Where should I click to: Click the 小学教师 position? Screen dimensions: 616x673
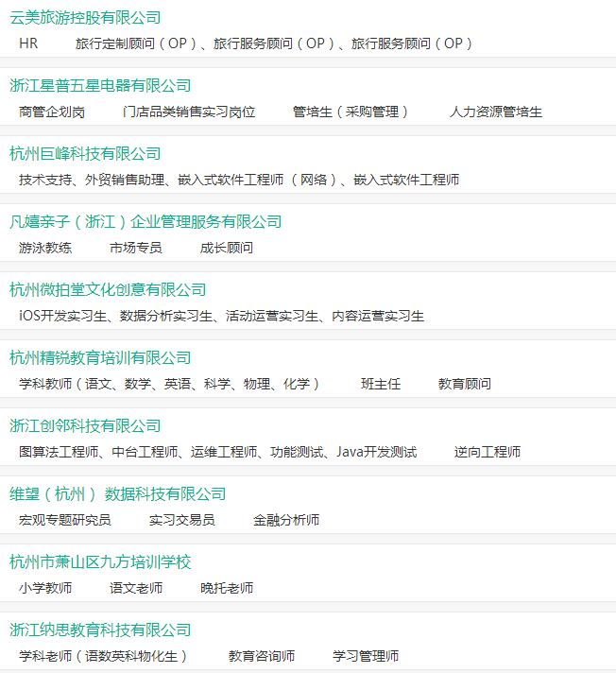(x=45, y=588)
